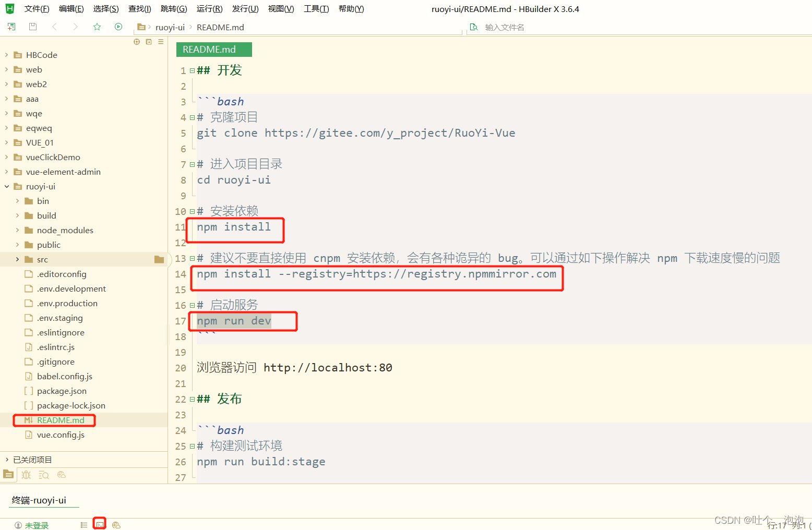The width and height of the screenshot is (812, 530).
Task: Collapse all project tree nodes icon
Action: (x=149, y=42)
